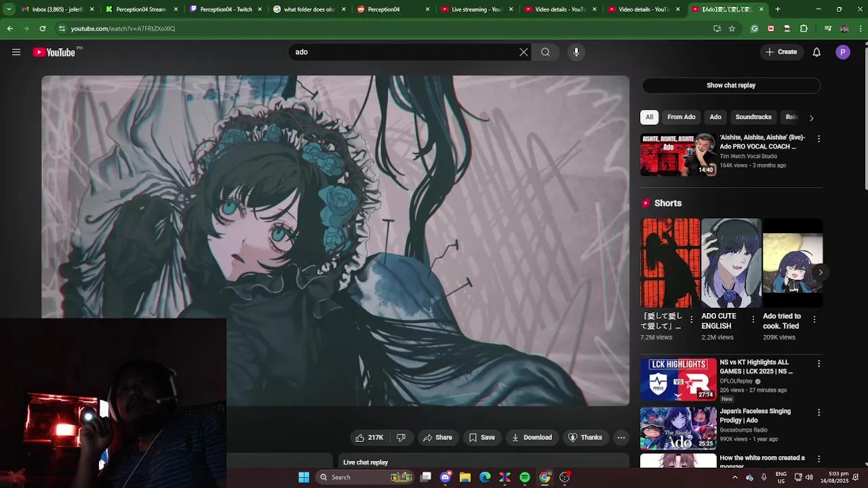Close the what folder does obs tab
The width and height of the screenshot is (868, 488).
344,9
